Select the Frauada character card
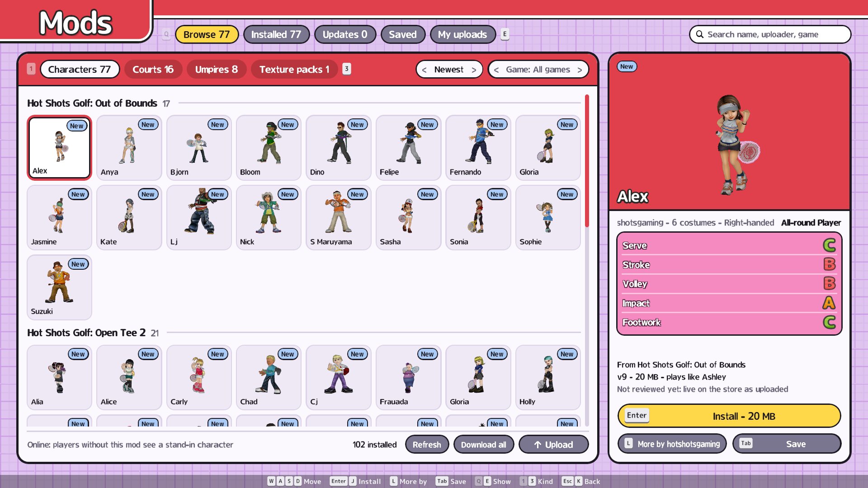 [408, 377]
